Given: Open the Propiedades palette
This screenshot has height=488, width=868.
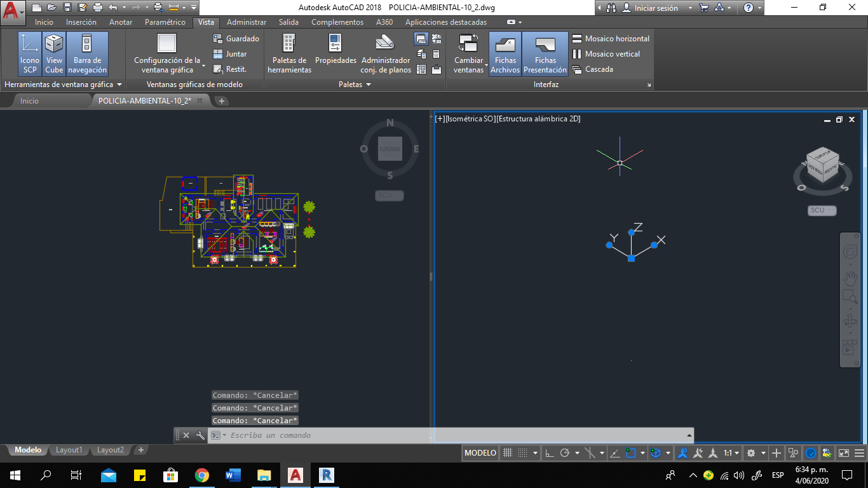Looking at the screenshot, I should (336, 54).
